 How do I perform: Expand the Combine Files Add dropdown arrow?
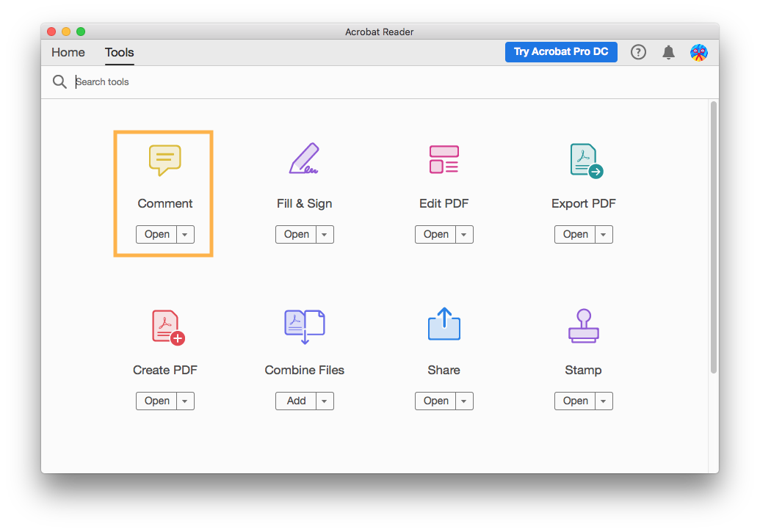pos(325,401)
